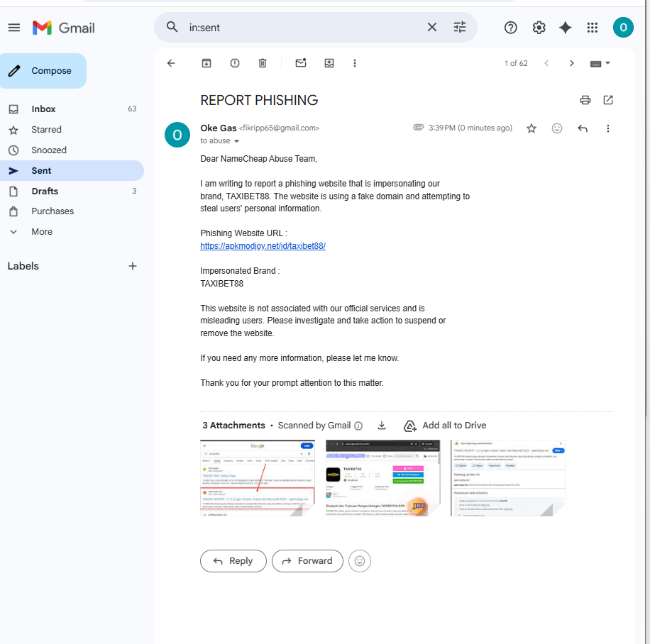Viewport: 650px width, 644px height.
Task: Go to the newer conversation arrow
Action: 546,63
